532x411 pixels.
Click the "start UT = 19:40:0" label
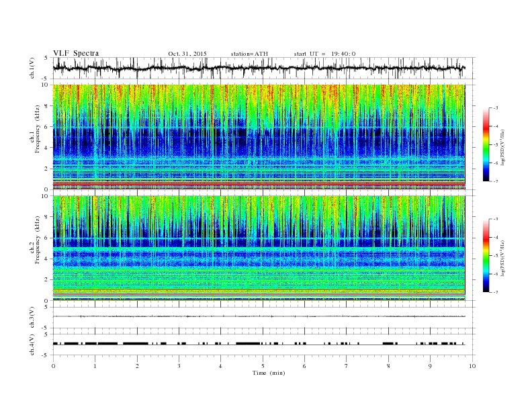pos(324,54)
